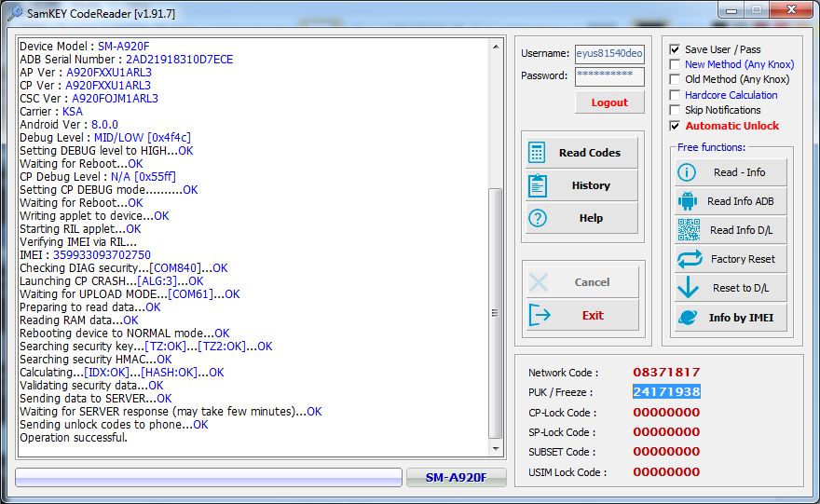The height and width of the screenshot is (504, 820).
Task: Click the Android robot icon
Action: pos(687,201)
